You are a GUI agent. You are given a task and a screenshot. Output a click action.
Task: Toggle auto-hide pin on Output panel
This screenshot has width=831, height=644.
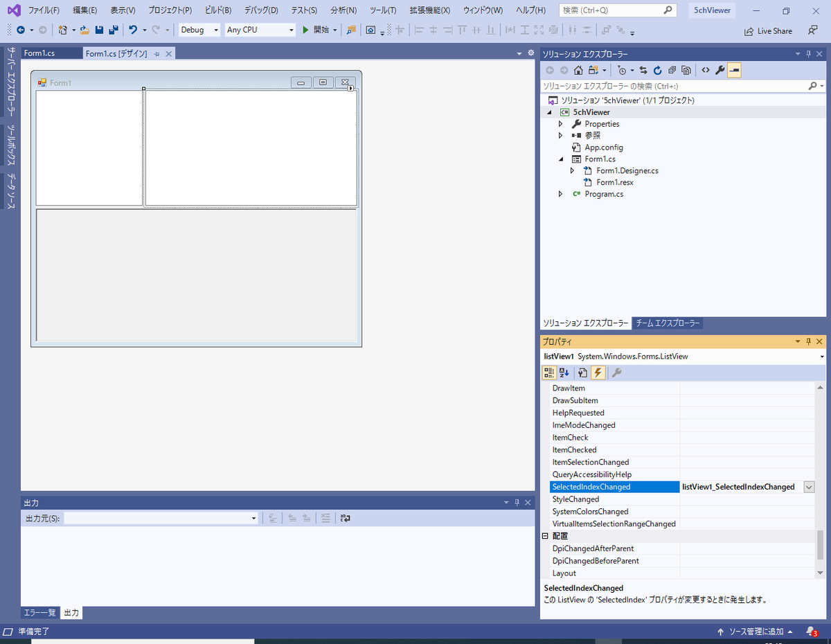(517, 503)
